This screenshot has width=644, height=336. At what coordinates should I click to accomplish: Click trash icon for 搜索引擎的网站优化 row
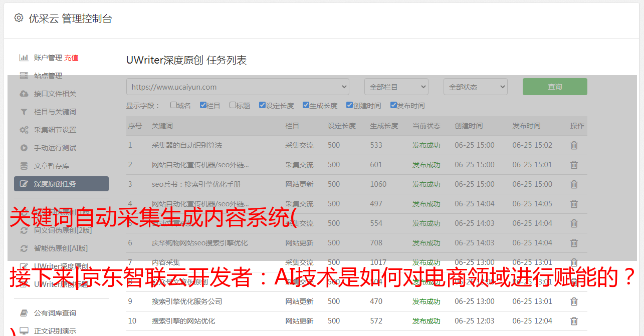coord(574,321)
